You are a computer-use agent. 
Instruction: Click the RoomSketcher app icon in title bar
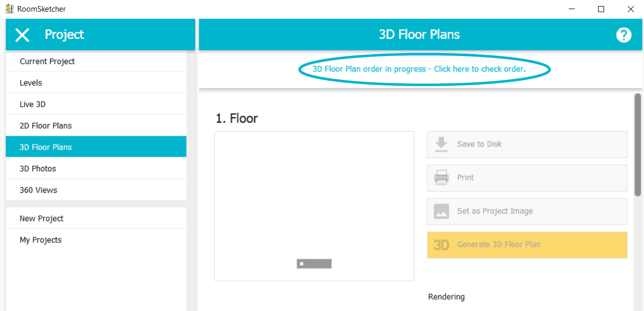click(x=9, y=9)
